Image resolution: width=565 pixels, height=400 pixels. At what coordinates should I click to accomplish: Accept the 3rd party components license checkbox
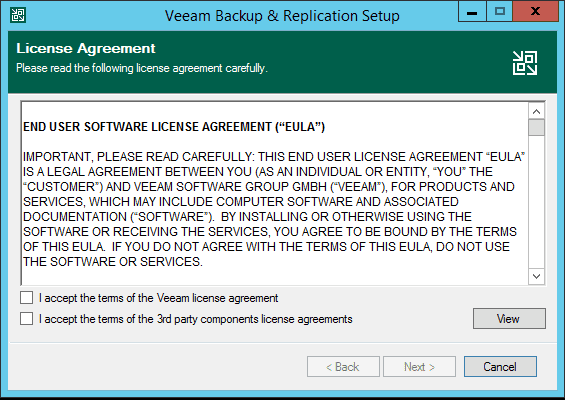(27, 319)
